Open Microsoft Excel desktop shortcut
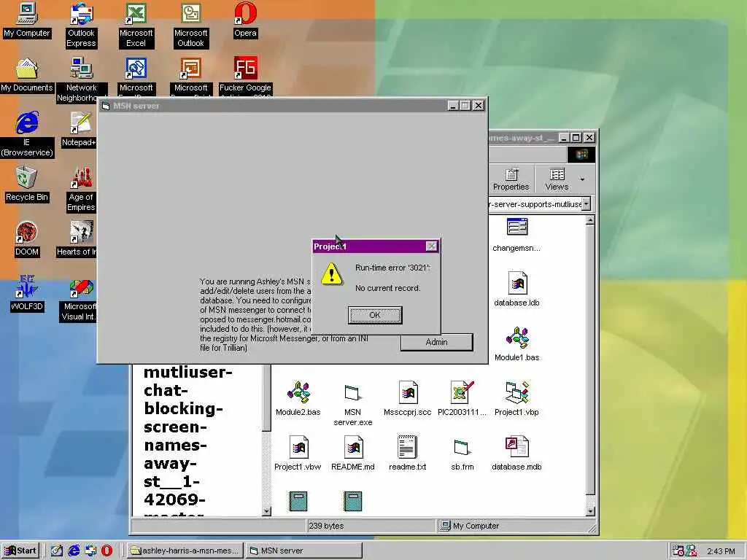This screenshot has width=747, height=560. pos(136,25)
